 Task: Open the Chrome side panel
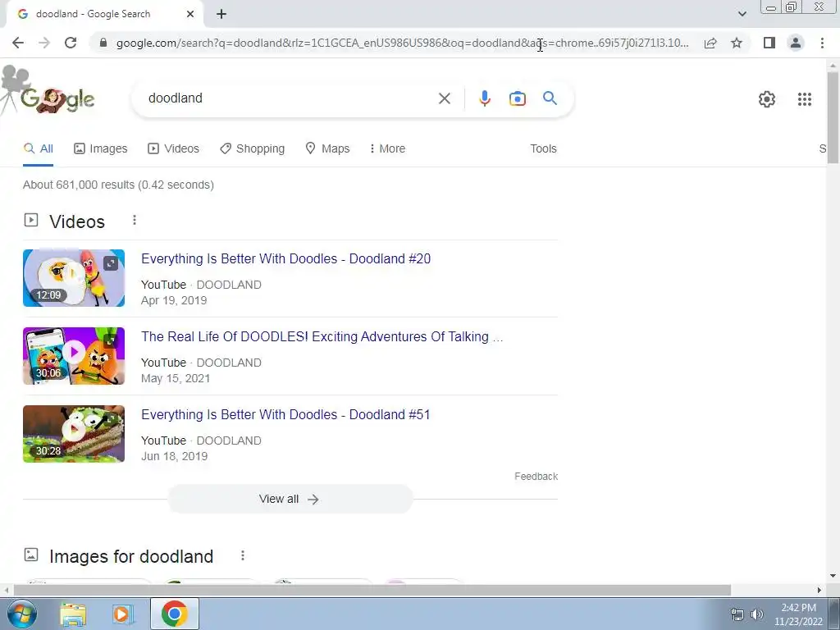tap(769, 43)
